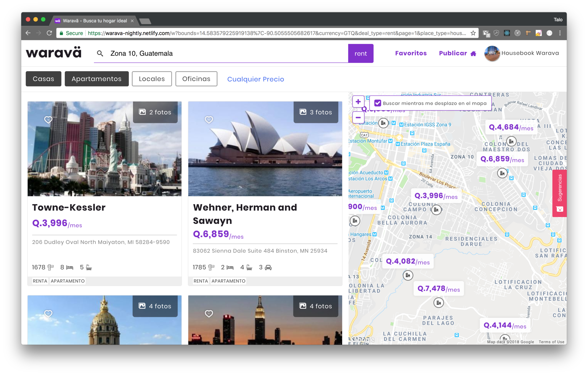This screenshot has height=375, width=588.
Task: Click heart on Wehner, Herman and Sawyn listing
Action: click(209, 120)
